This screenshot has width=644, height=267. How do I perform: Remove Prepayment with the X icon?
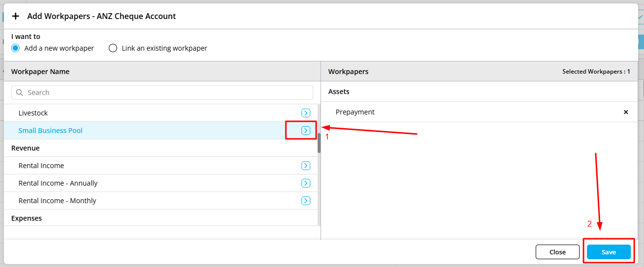626,112
